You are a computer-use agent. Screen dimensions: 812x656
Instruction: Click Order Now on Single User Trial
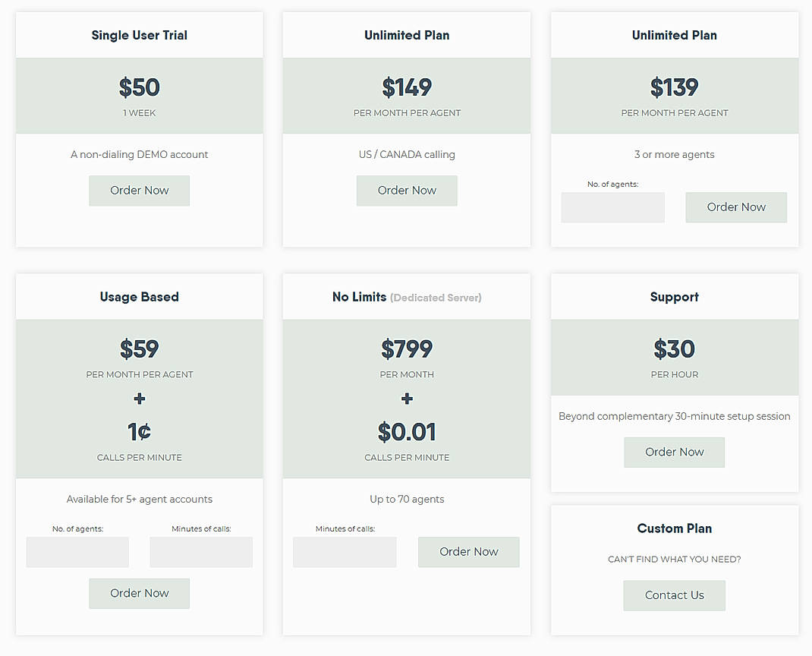click(139, 191)
